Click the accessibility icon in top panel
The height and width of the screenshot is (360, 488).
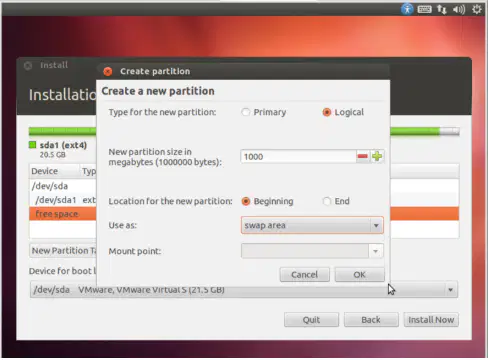[407, 9]
